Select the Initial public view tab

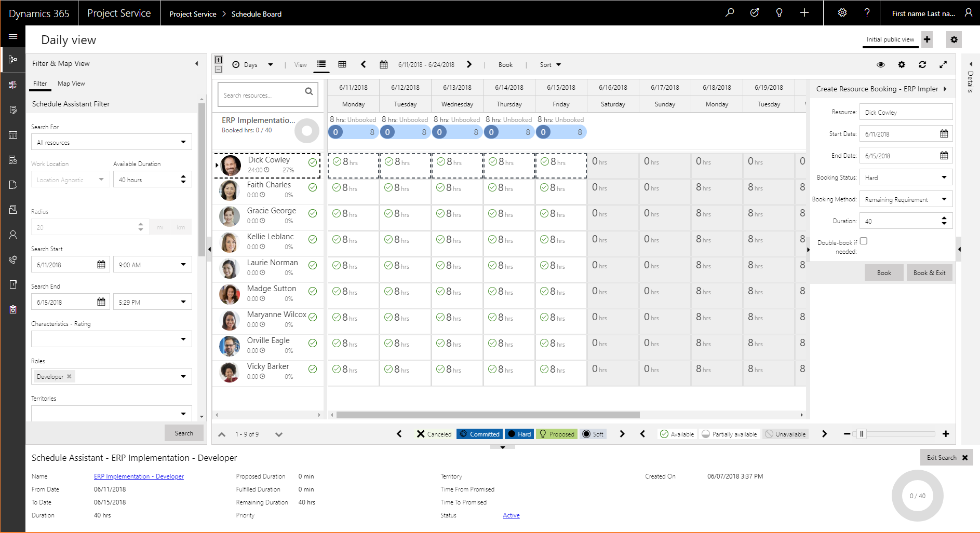(x=890, y=39)
